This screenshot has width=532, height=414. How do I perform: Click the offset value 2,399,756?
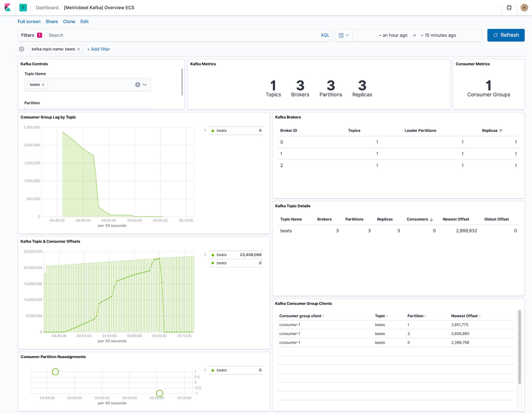click(x=460, y=343)
